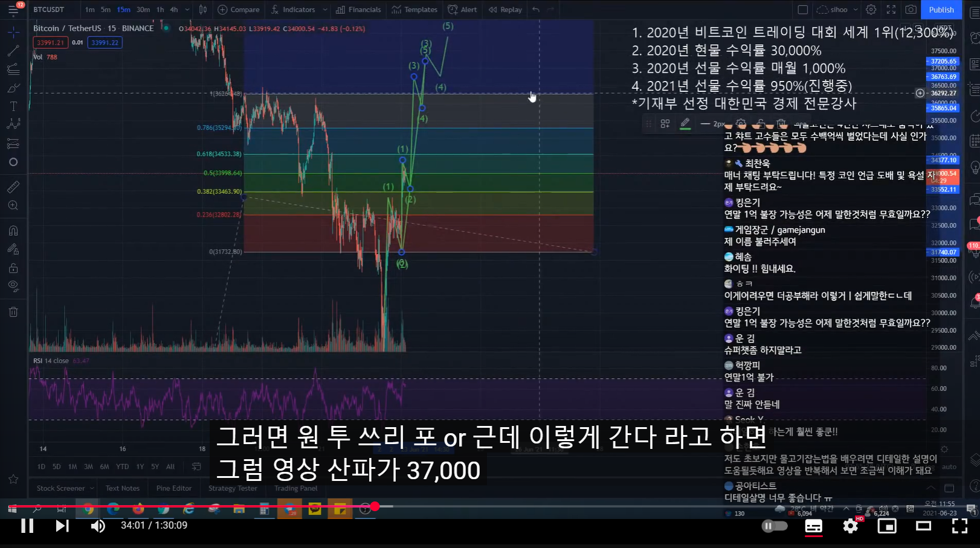Image resolution: width=980 pixels, height=548 pixels.
Task: Expand the timeframe interval dropdown
Action: [187, 10]
